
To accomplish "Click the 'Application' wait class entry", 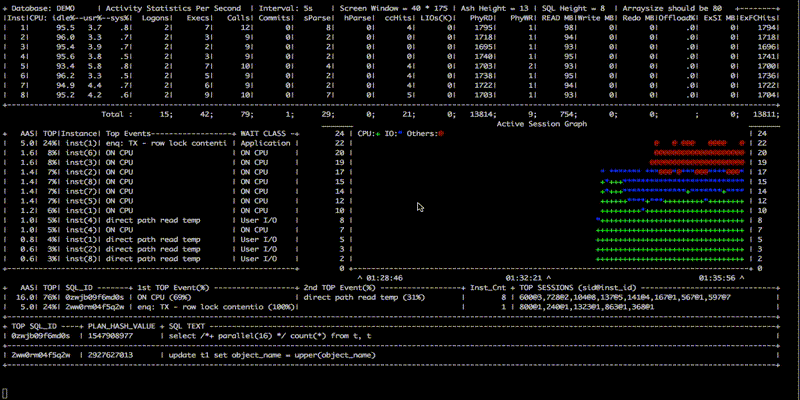I will [x=265, y=143].
